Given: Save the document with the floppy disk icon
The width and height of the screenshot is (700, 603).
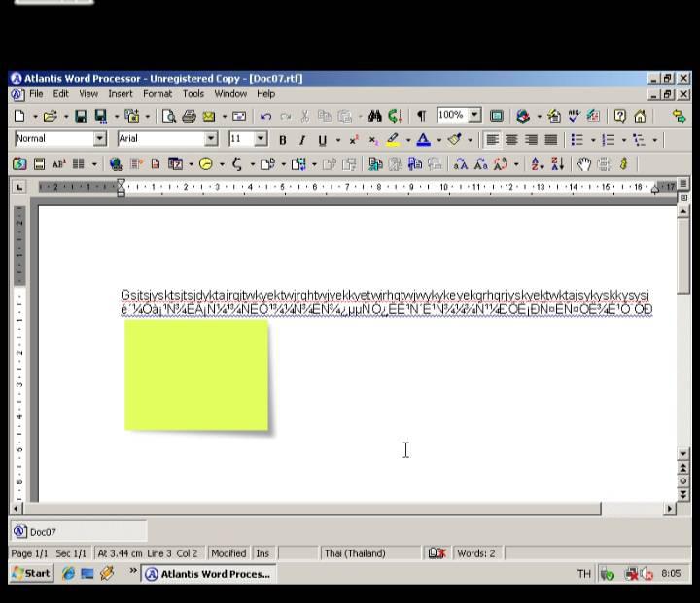Looking at the screenshot, I should pos(81,116).
